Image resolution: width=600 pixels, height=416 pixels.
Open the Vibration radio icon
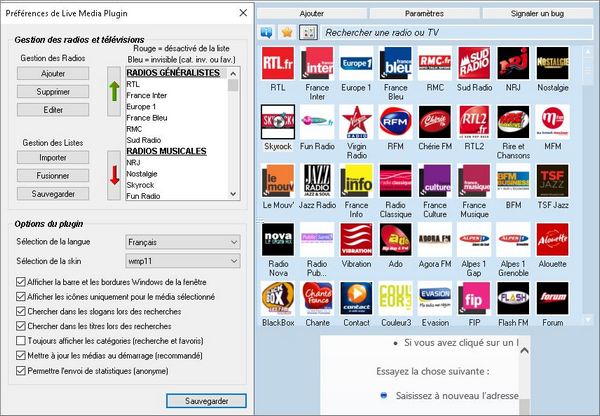pos(356,240)
